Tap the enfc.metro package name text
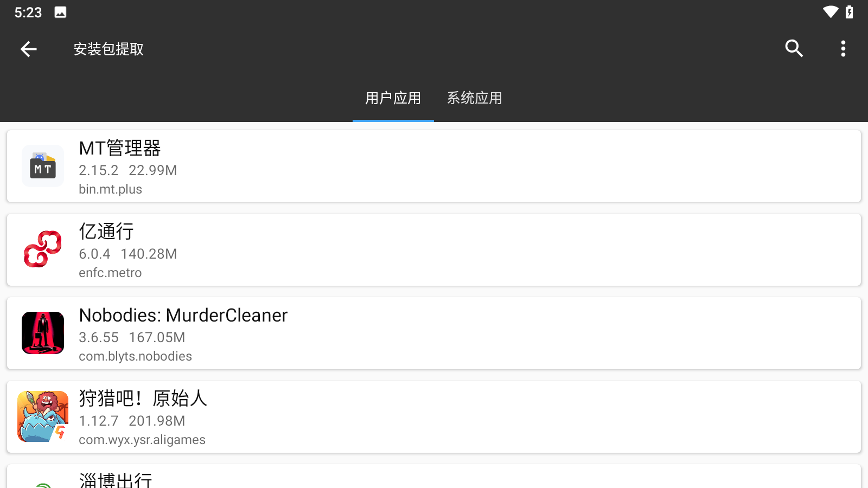Image resolution: width=868 pixels, height=488 pixels. click(x=110, y=273)
